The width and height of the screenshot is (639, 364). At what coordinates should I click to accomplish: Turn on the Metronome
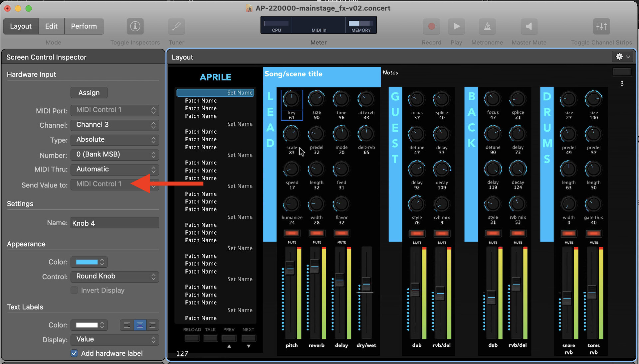point(487,26)
